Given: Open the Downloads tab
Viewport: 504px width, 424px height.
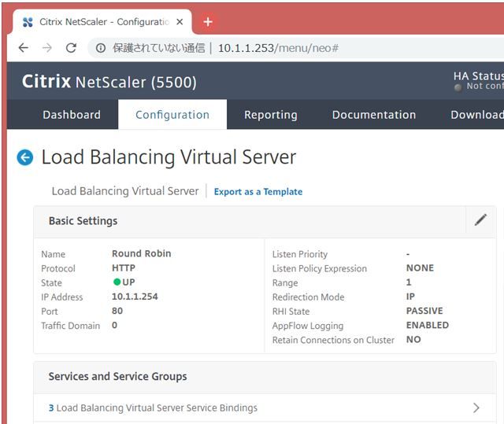Looking at the screenshot, I should (477, 115).
